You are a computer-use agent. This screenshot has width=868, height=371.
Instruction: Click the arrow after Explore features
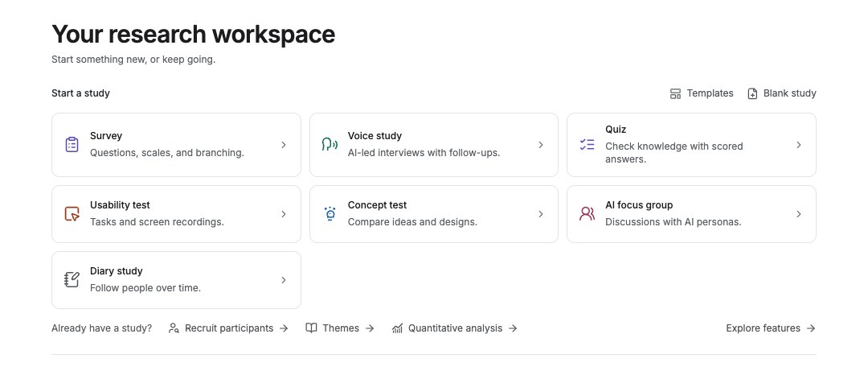click(811, 328)
